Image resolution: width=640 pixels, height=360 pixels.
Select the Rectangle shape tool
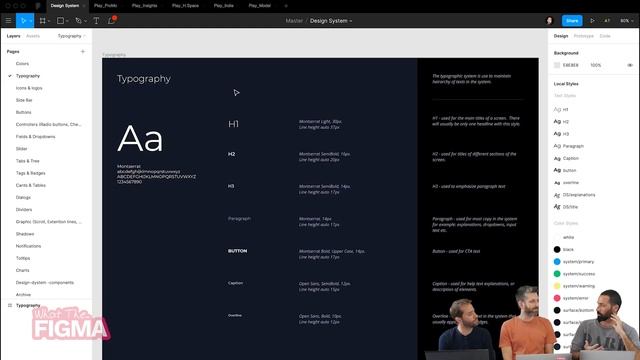[x=60, y=20]
